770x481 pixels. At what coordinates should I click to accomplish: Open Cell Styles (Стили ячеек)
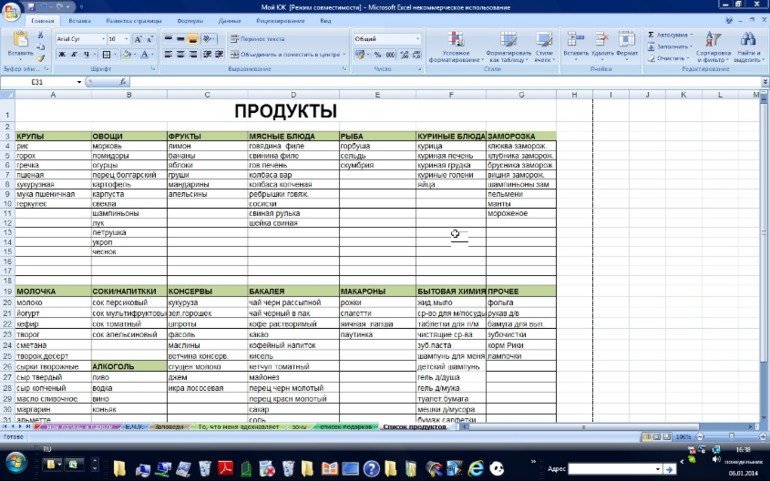[x=544, y=47]
